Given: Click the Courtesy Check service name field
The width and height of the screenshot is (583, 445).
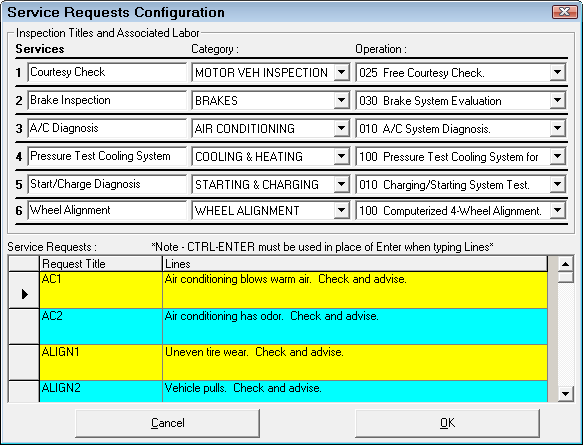Looking at the screenshot, I should point(107,72).
